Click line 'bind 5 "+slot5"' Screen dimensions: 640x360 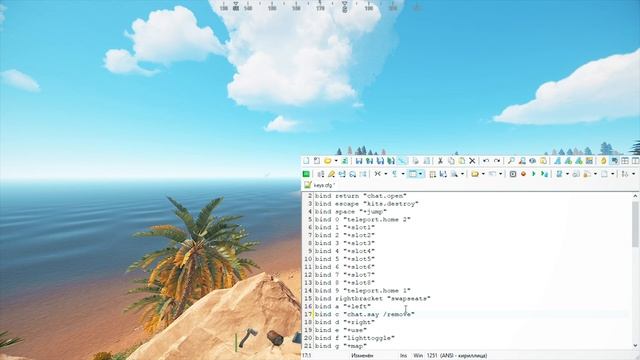pyautogui.click(x=344, y=259)
